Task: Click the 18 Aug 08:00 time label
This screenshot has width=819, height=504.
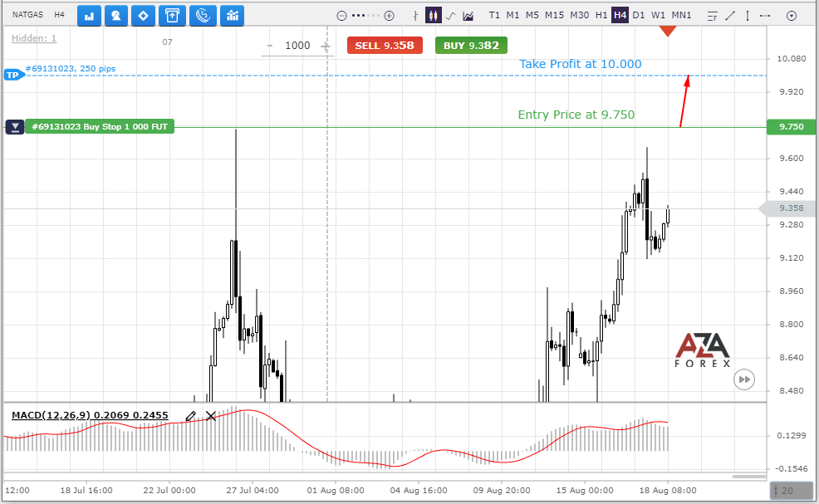Action: pyautogui.click(x=668, y=491)
